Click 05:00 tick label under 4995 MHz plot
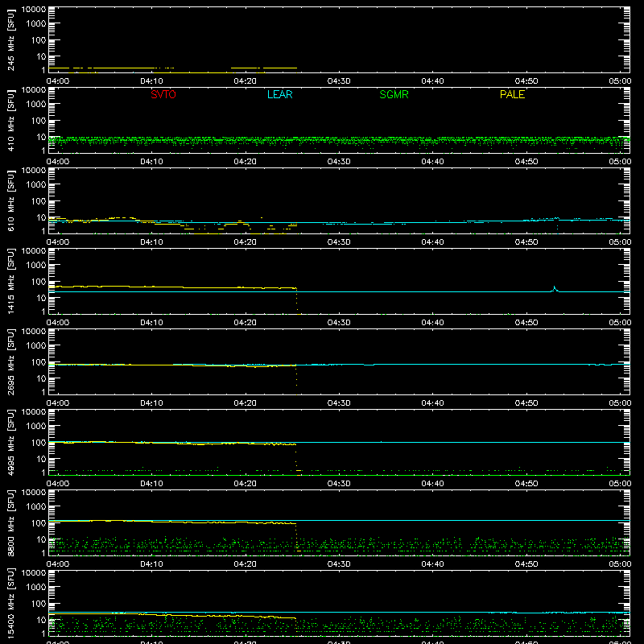Screen dimensions: 644x644 pos(620,484)
